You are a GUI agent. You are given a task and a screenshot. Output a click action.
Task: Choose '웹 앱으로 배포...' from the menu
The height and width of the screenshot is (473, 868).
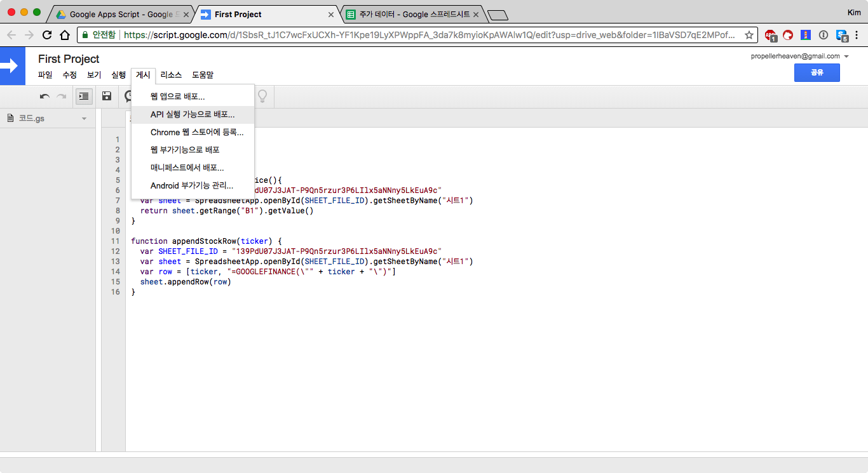[177, 97]
